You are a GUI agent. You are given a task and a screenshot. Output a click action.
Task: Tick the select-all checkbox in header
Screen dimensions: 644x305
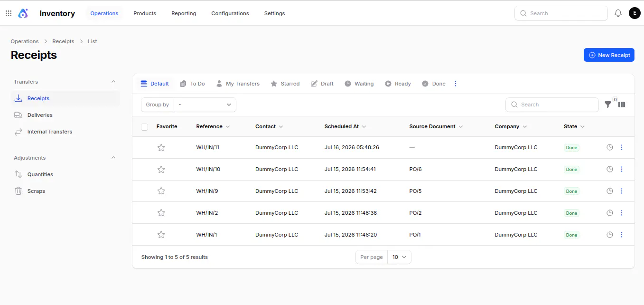click(145, 127)
